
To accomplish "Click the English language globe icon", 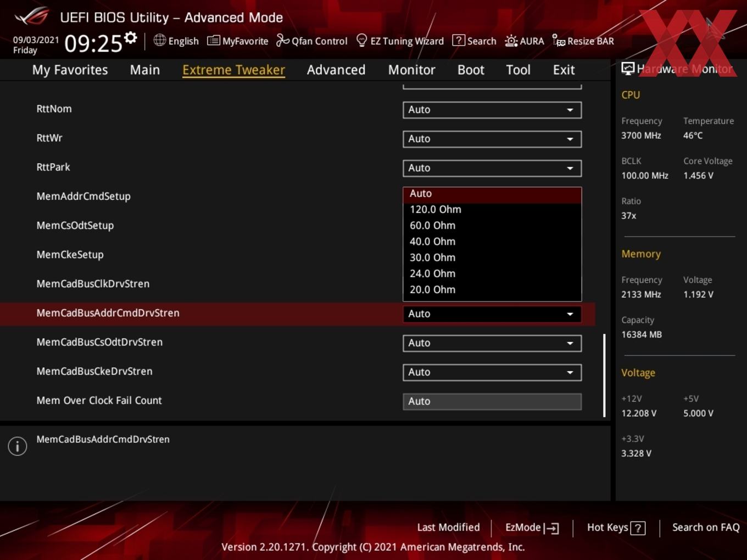I will pos(159,40).
